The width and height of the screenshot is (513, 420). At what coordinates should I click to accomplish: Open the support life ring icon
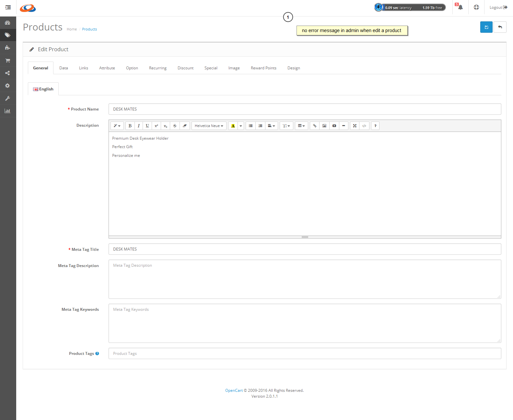(476, 7)
